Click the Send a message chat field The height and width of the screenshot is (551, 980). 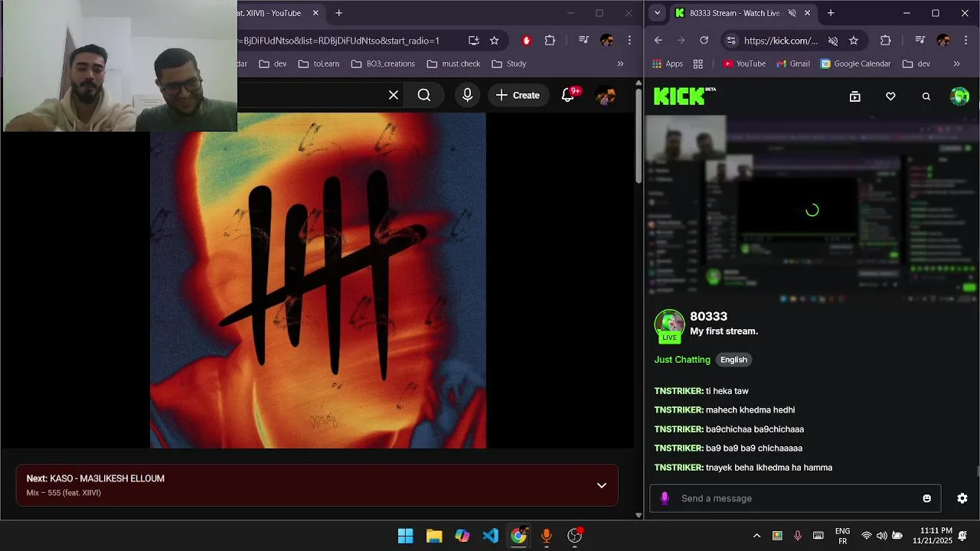click(796, 498)
